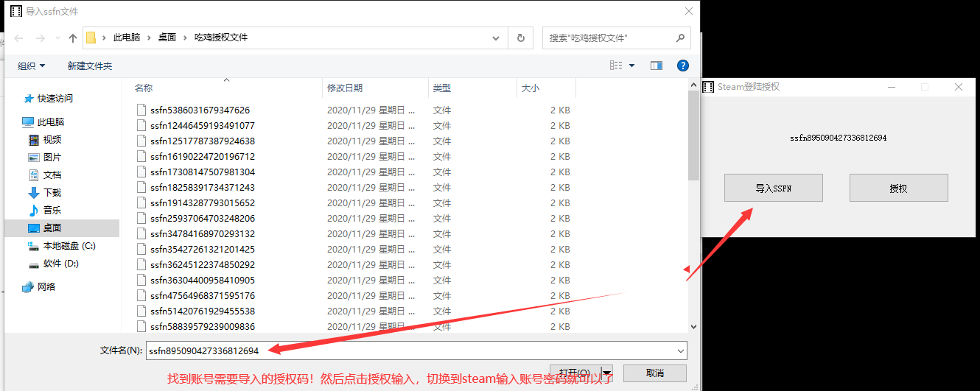This screenshot has width=980, height=391.
Task: Open more view options dropdown arrow
Action: 631,66
